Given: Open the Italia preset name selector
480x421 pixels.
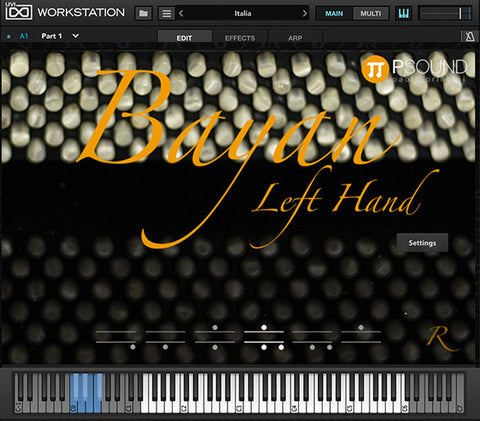Looking at the screenshot, I should pyautogui.click(x=243, y=13).
